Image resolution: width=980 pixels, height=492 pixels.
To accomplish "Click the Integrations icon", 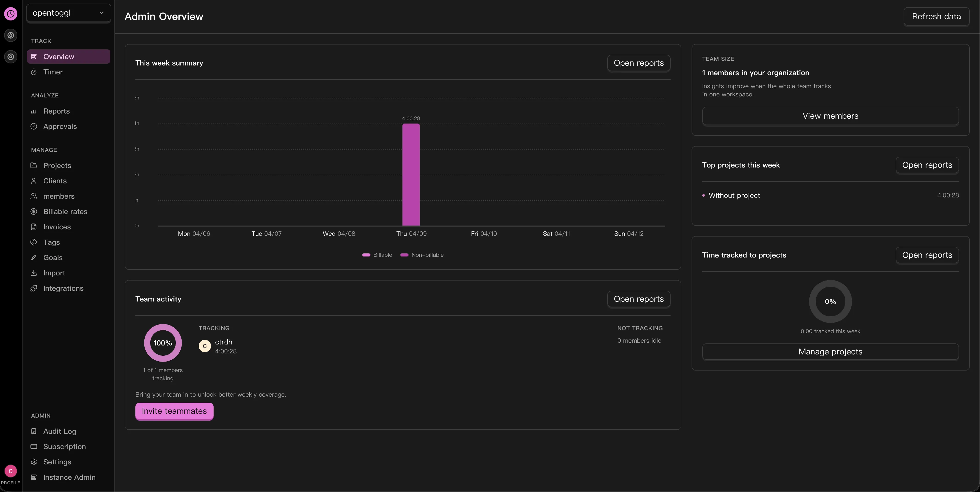I will [x=33, y=288].
